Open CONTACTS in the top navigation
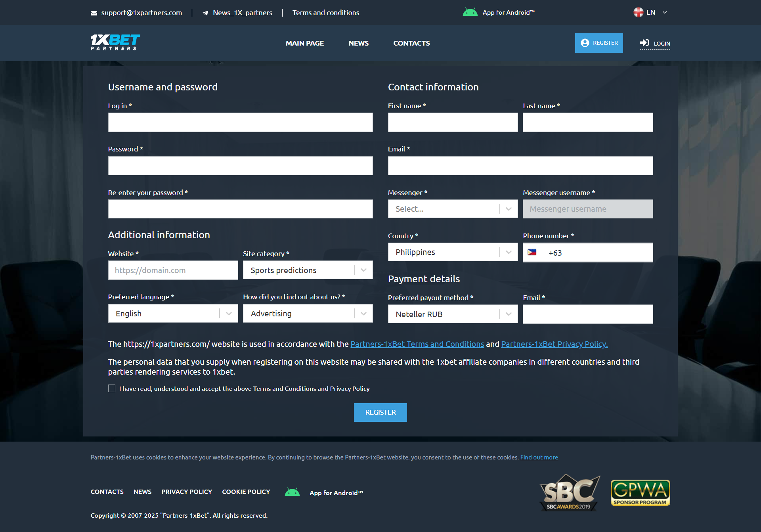 tap(411, 43)
